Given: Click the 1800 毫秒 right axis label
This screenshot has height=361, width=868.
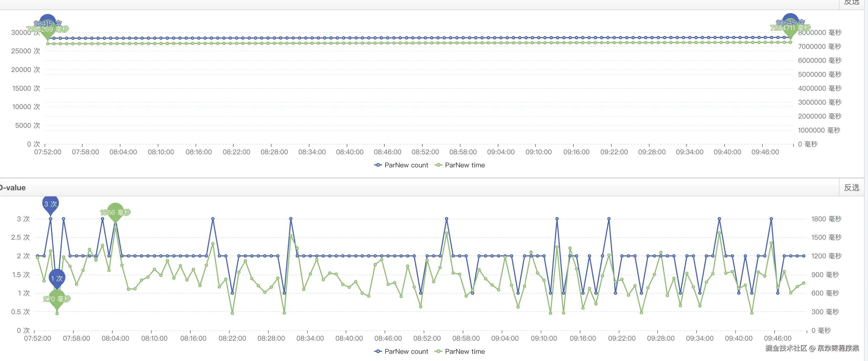Looking at the screenshot, I should coord(826,219).
